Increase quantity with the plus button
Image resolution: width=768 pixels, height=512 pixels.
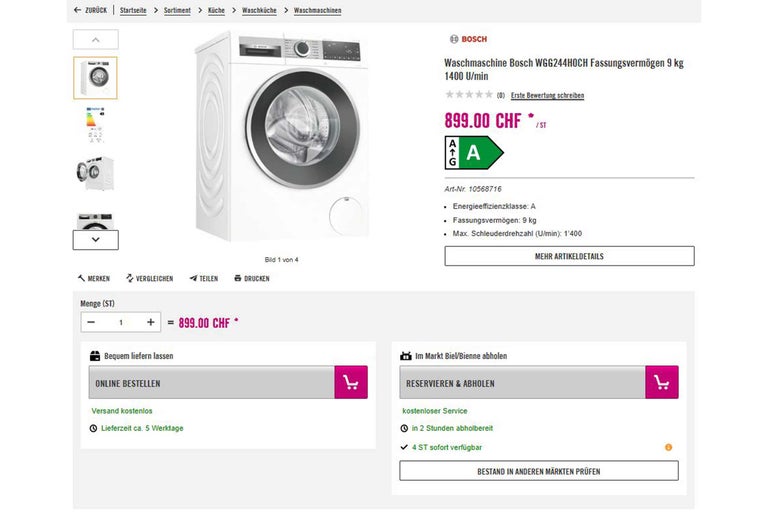click(x=151, y=322)
